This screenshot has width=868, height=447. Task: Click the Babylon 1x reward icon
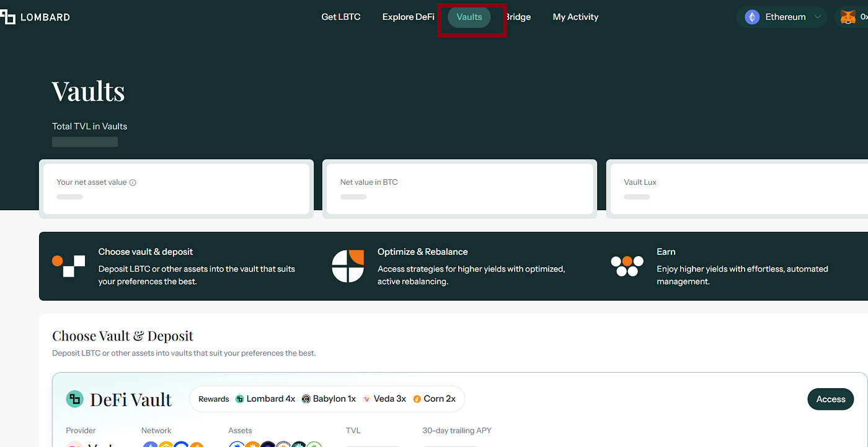306,399
